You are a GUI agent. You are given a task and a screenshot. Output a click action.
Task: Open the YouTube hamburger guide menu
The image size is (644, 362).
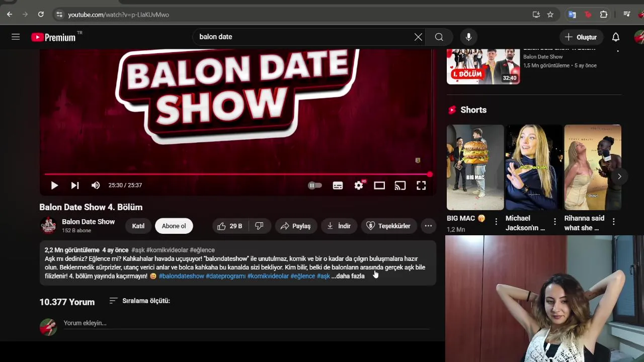[x=16, y=37]
